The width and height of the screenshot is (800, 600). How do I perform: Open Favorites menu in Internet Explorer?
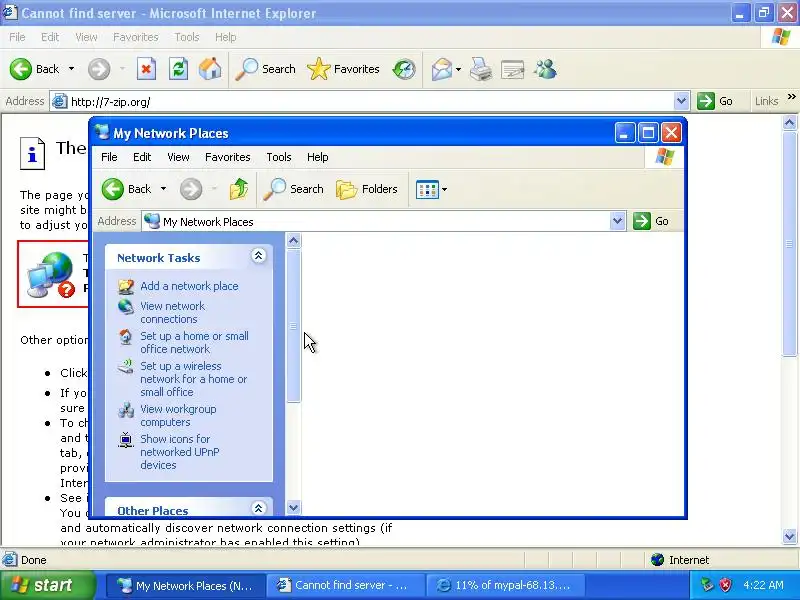[x=136, y=37]
